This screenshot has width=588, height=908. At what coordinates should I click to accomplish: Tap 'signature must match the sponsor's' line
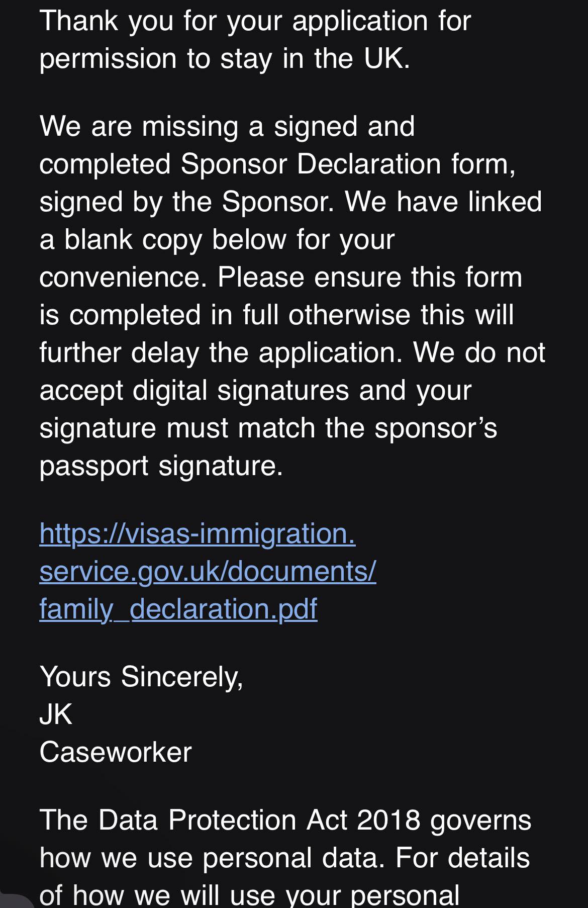pyautogui.click(x=268, y=428)
